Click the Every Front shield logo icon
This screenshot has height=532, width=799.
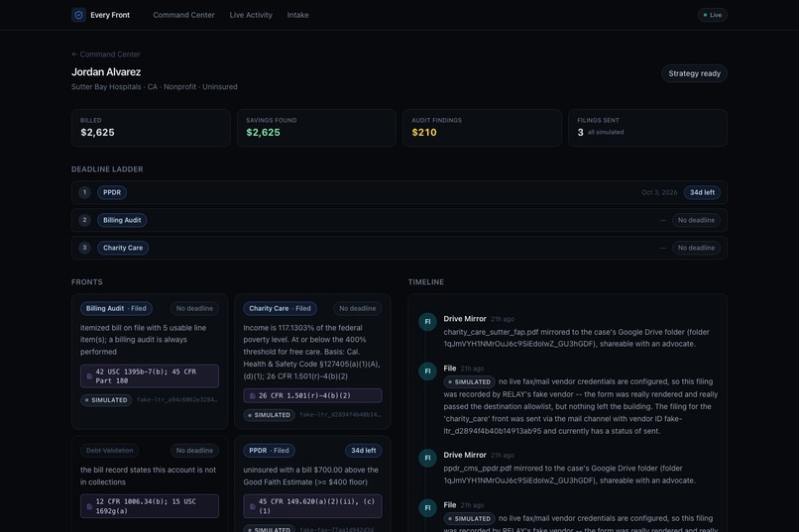coord(78,15)
